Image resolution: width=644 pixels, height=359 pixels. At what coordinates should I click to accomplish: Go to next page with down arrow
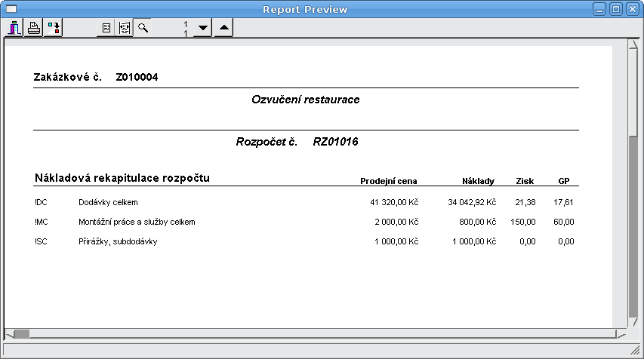point(202,28)
